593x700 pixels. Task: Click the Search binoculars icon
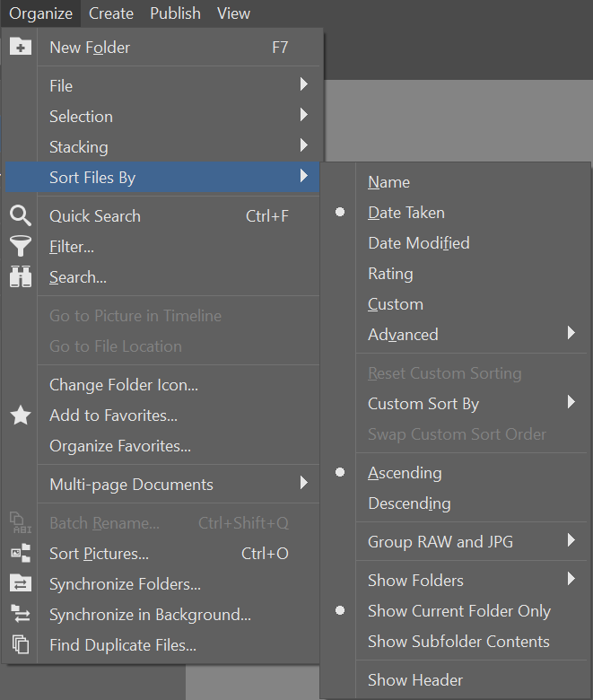pos(20,277)
